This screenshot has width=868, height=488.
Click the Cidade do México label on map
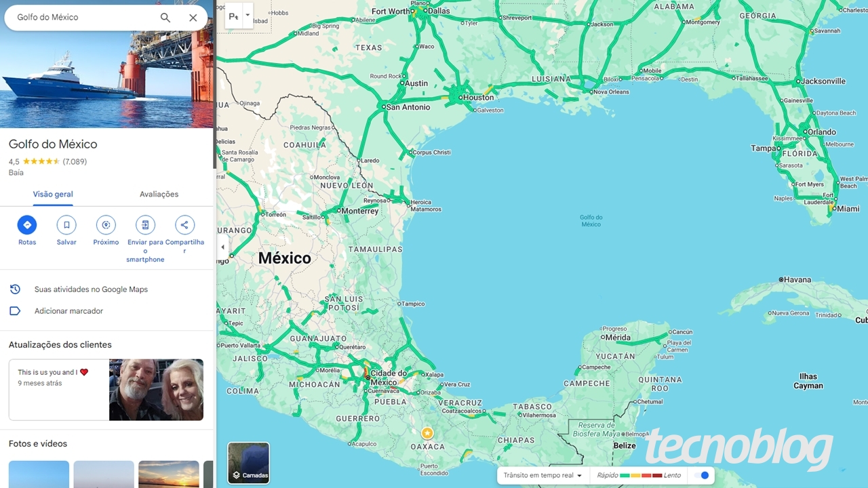click(389, 378)
